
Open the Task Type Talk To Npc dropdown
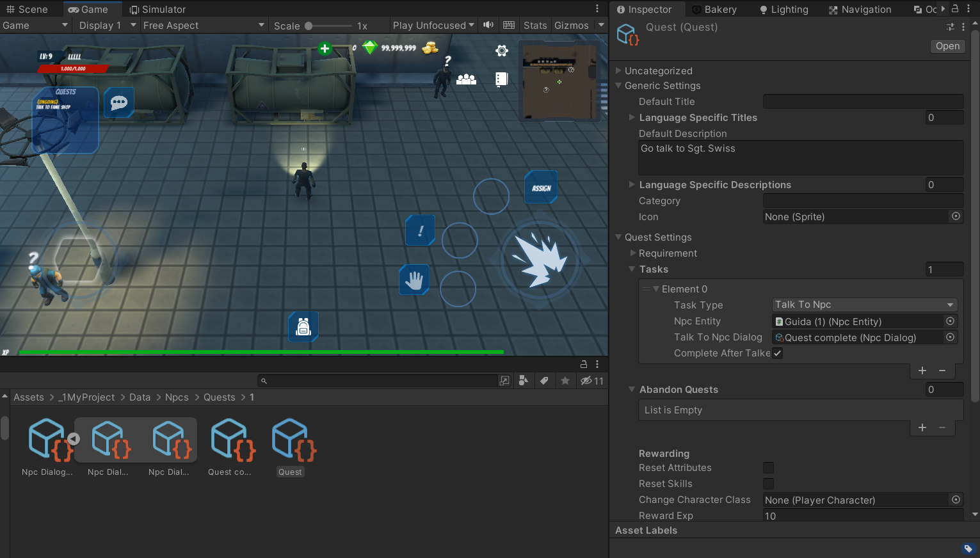(865, 305)
